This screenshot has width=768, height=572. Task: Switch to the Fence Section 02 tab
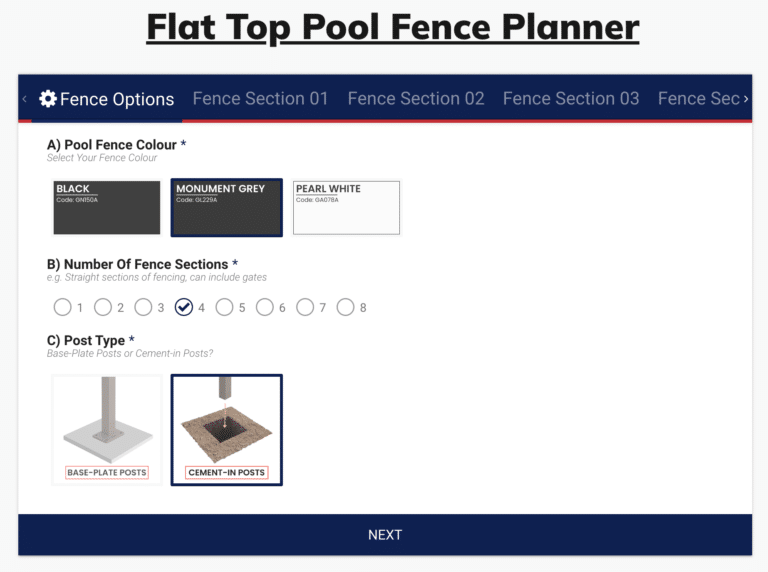point(416,99)
